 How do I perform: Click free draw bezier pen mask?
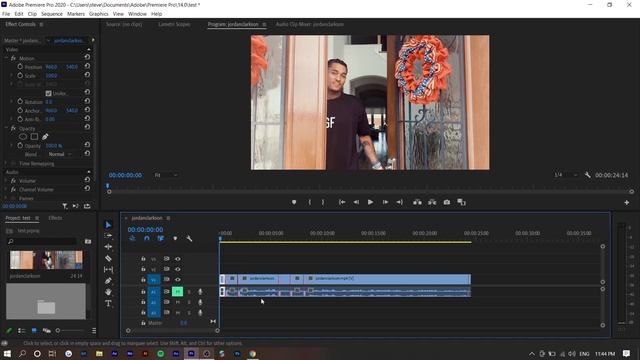pos(45,137)
